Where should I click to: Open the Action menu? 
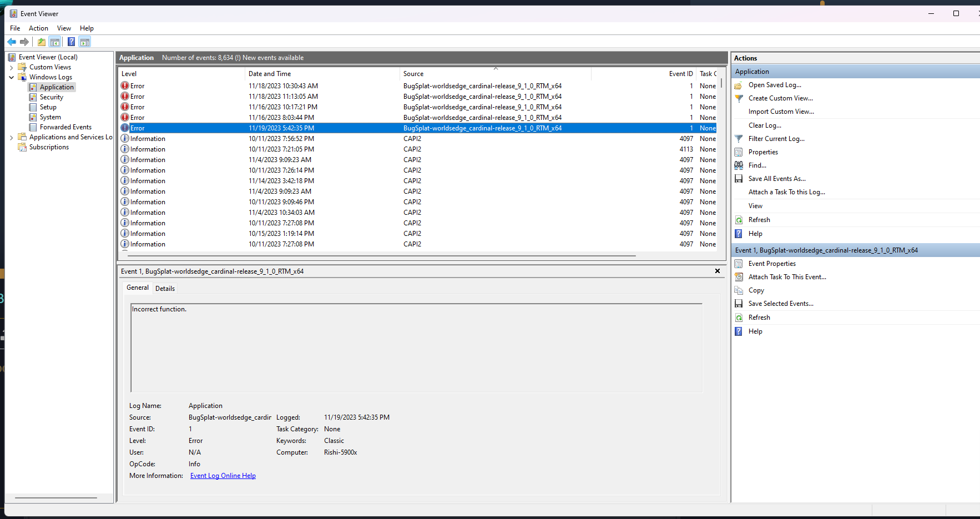click(38, 28)
